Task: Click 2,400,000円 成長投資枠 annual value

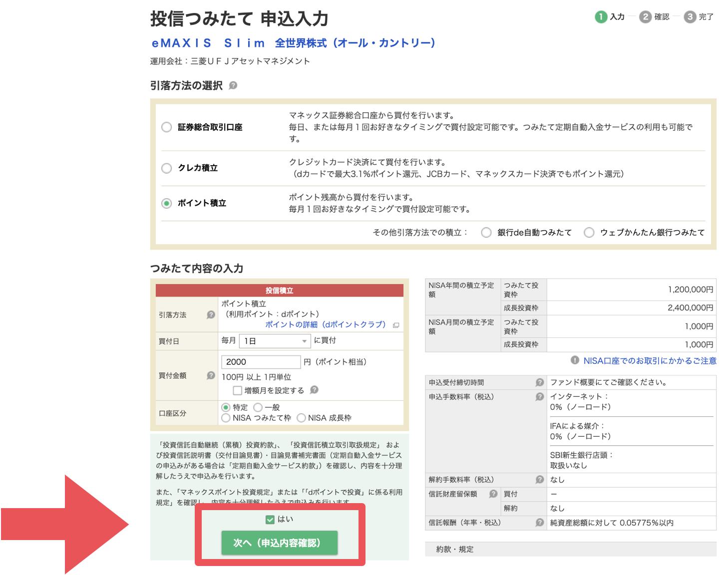Action: (691, 308)
